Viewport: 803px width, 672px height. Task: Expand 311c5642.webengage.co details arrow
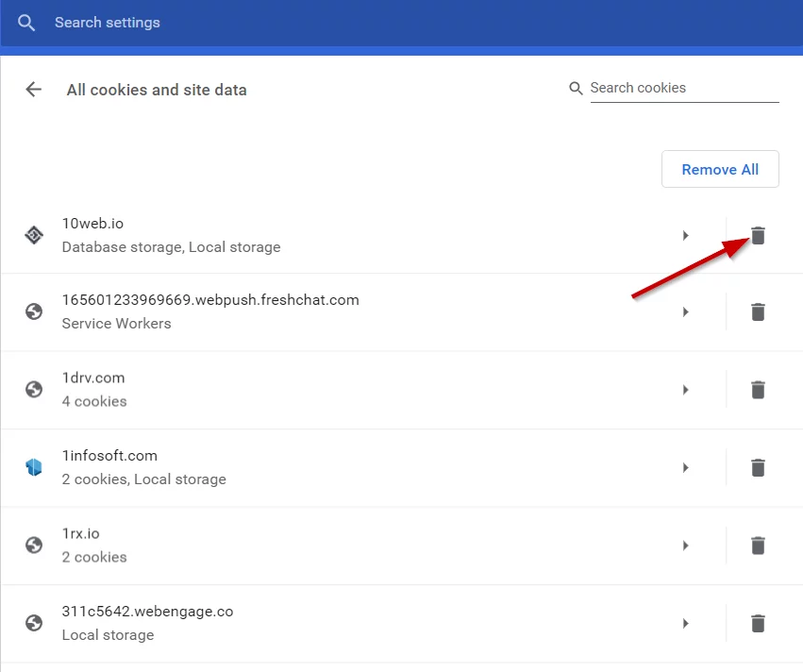pos(685,623)
